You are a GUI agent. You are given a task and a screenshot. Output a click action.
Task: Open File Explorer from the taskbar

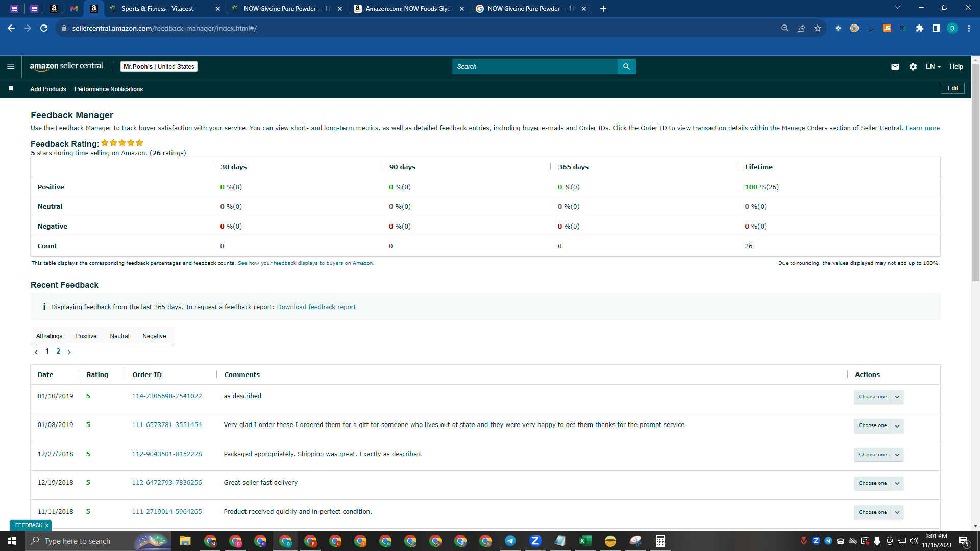click(185, 541)
